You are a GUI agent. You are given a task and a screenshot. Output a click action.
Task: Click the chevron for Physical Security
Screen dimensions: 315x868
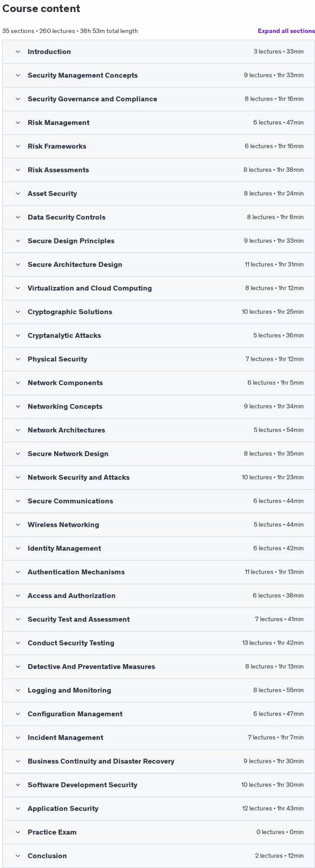(18, 359)
